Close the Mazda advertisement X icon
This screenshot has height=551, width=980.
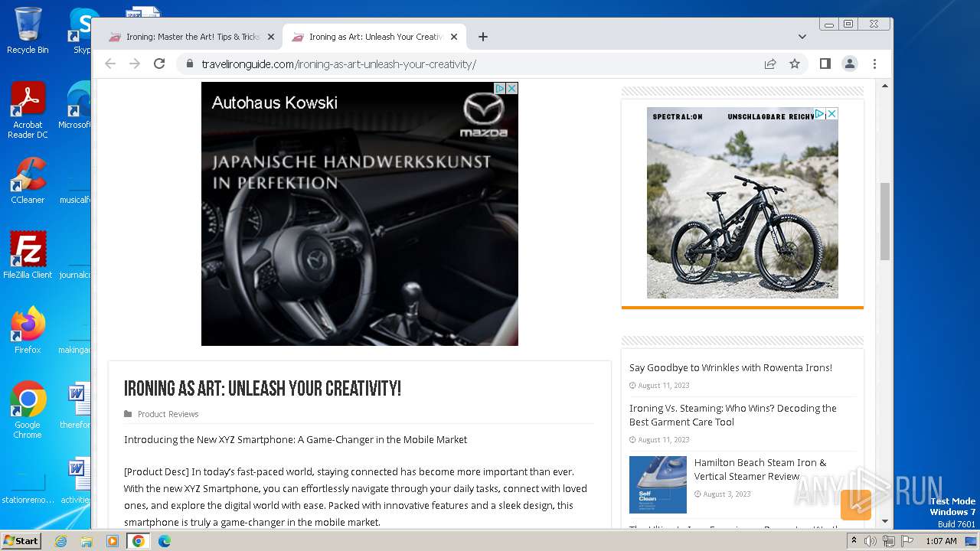click(512, 89)
